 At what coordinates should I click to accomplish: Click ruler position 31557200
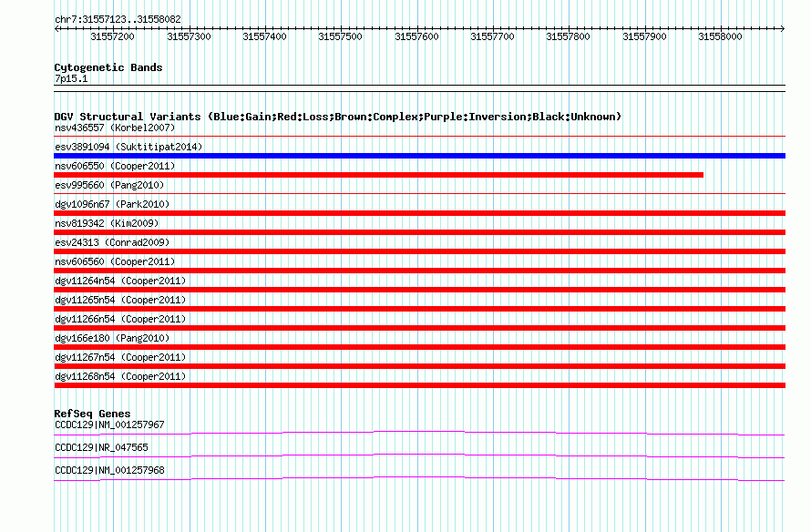(x=112, y=36)
